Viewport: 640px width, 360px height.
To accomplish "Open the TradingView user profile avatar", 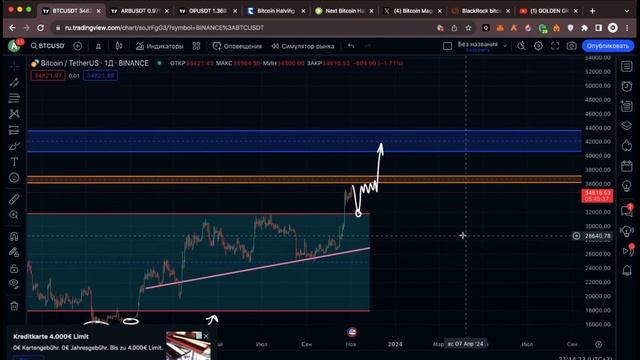I will (14, 46).
